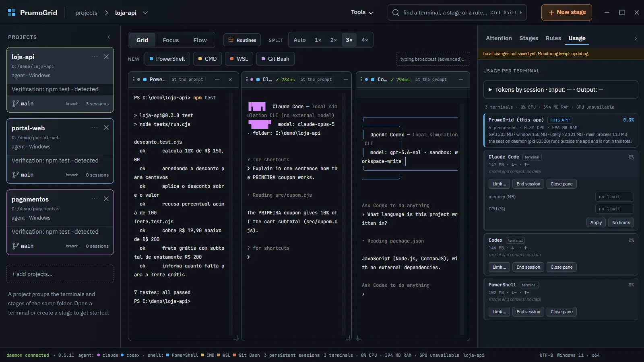Switch layout to Flow view

point(200,40)
